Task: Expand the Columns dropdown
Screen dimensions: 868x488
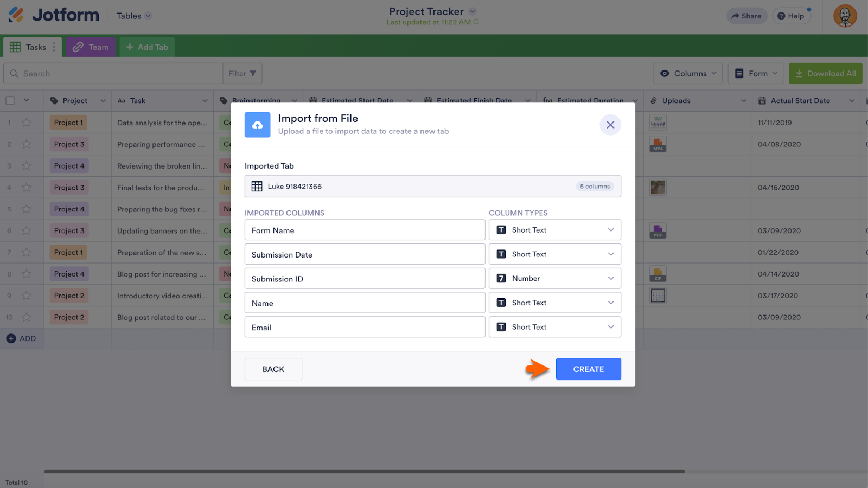Action: tap(687, 74)
